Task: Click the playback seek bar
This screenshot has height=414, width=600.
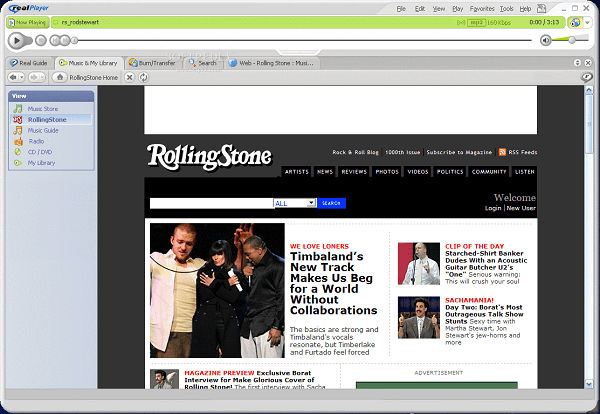Action: [304, 40]
